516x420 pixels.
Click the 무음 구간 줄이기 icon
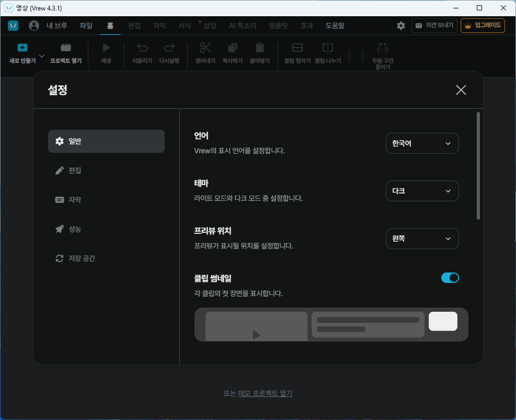coord(383,48)
